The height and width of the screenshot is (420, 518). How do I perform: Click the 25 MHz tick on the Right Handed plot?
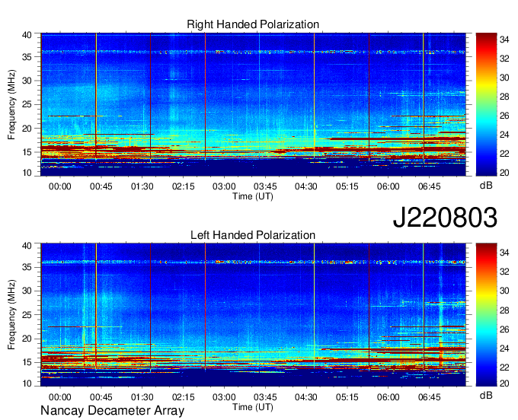(x=27, y=105)
